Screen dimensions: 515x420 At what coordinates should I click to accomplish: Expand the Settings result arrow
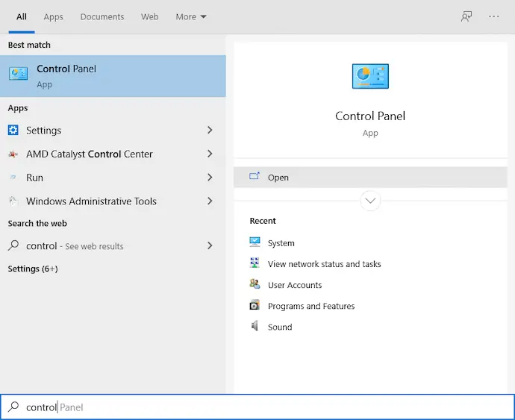(210, 130)
